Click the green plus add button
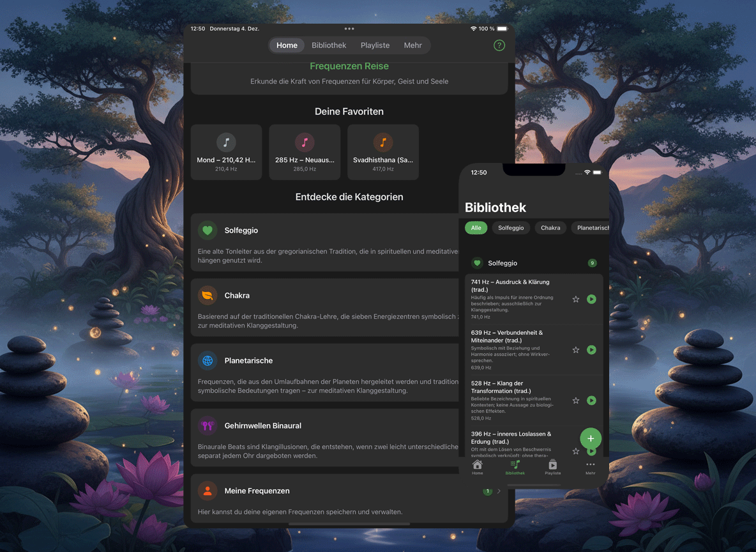The width and height of the screenshot is (756, 552). pyautogui.click(x=591, y=438)
